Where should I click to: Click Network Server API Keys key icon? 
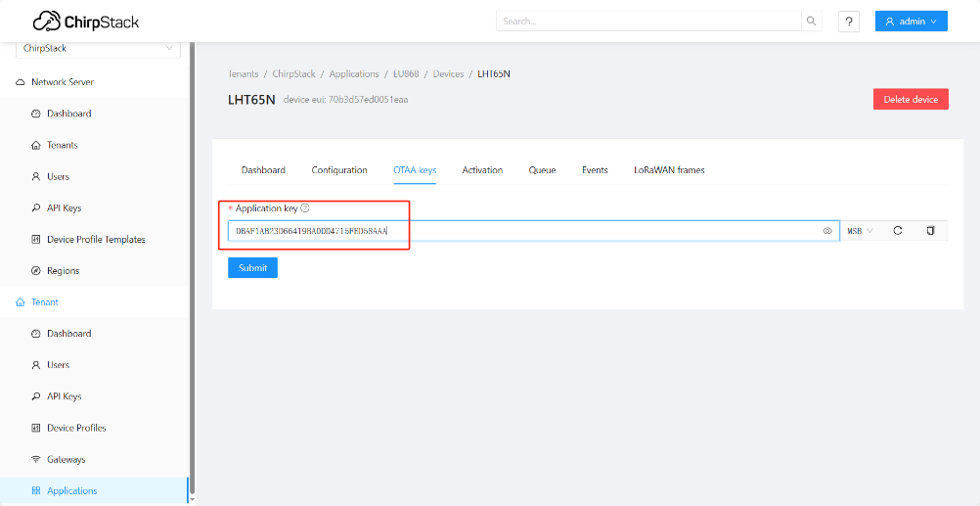click(x=35, y=208)
